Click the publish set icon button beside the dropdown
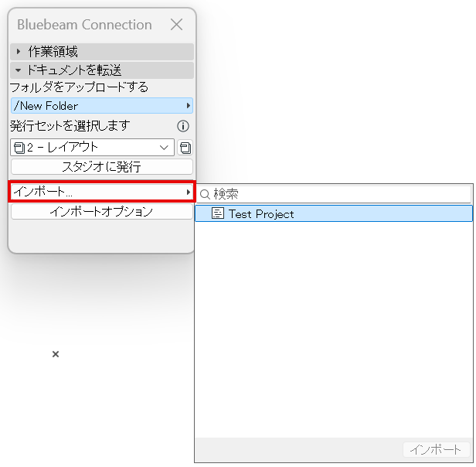 click(185, 148)
